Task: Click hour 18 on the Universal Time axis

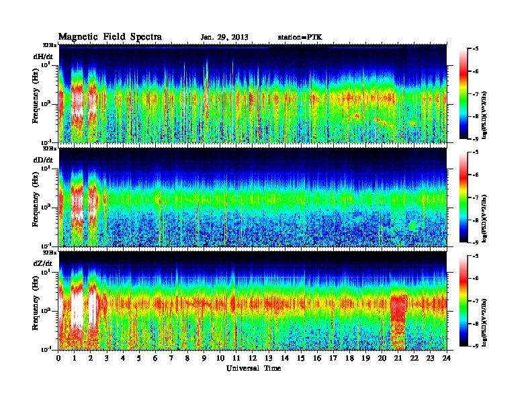Action: [349, 358]
